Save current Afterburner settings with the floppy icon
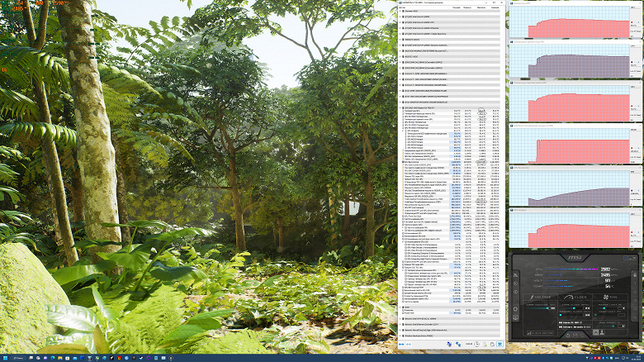Screen dimensions: 644x362 tap(575, 336)
